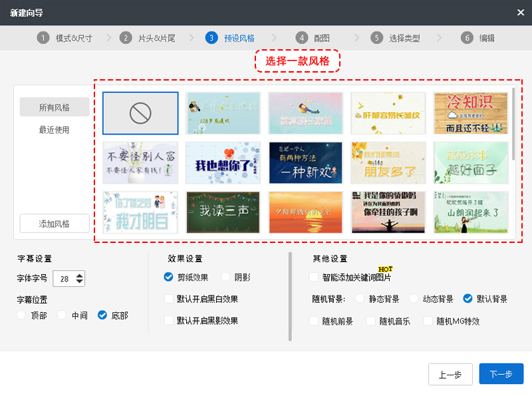Choose the "我读三声" blackboard style
This screenshot has height=396, width=532.
click(x=223, y=212)
